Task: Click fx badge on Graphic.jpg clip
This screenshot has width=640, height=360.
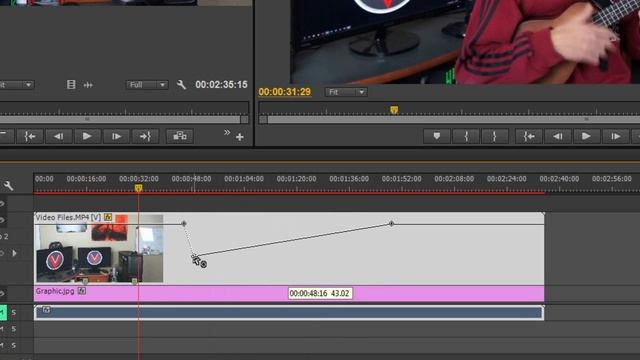Action: 82,291
